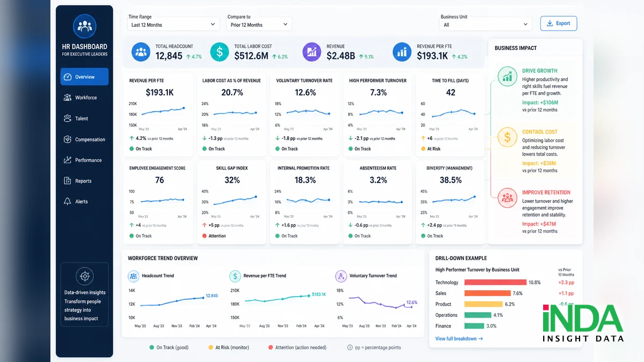The width and height of the screenshot is (644, 362).
Task: Click the Total Labor Cost dollar icon
Action: pyautogui.click(x=219, y=52)
